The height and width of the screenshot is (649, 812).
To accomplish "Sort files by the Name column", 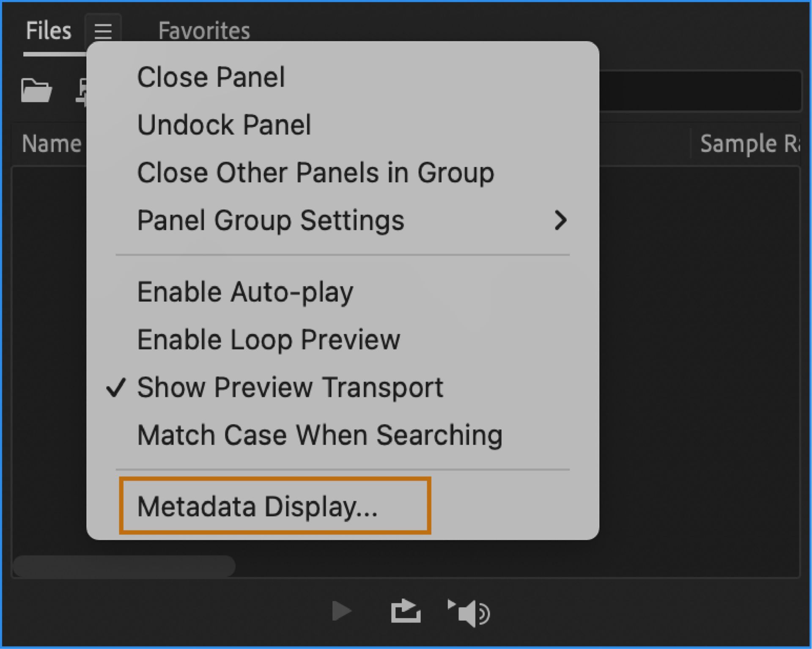I will tap(51, 144).
